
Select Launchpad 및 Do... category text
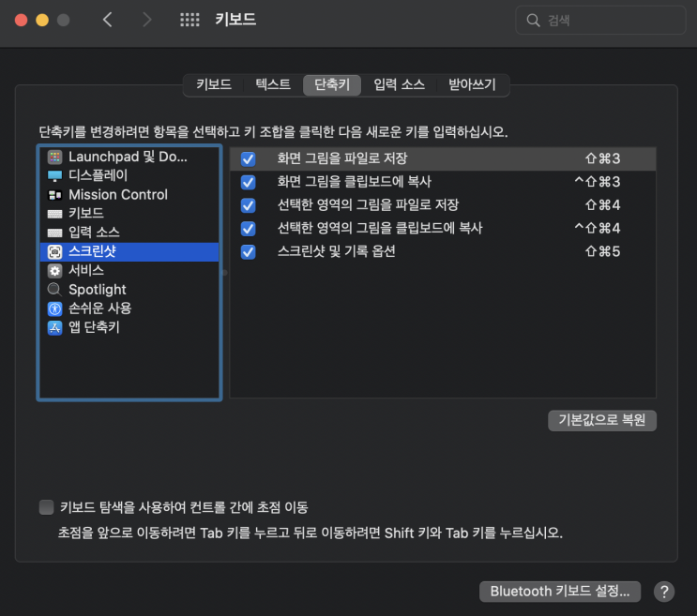click(x=128, y=157)
